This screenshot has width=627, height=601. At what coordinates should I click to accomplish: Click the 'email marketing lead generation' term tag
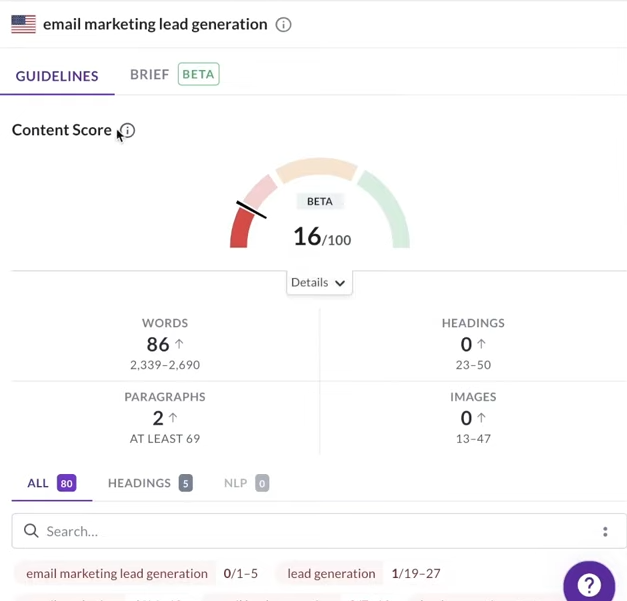117,573
